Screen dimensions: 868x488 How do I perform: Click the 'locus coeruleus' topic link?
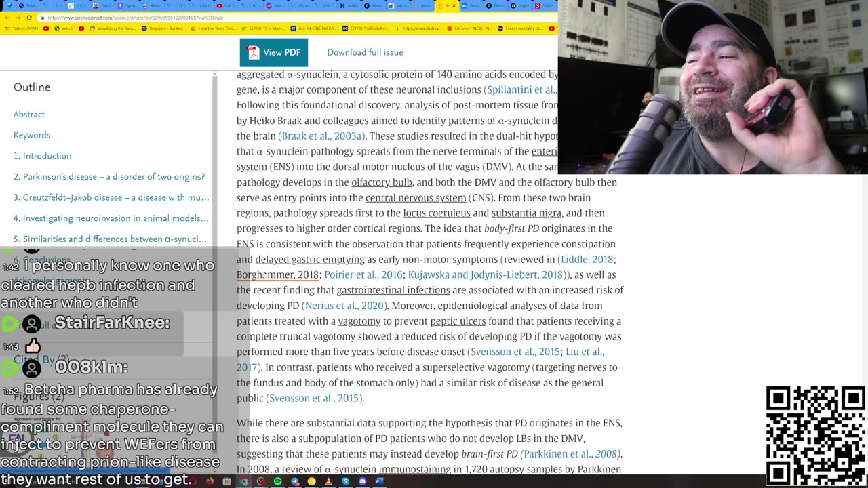coord(437,213)
